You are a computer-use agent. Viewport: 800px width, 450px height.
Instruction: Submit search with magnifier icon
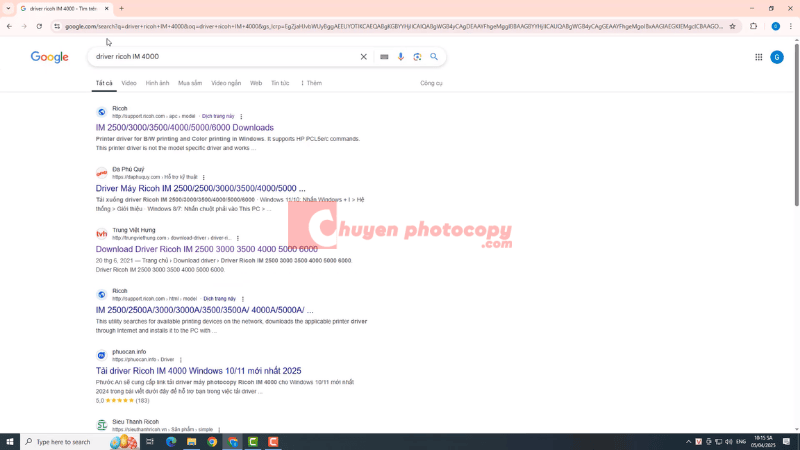tap(434, 57)
